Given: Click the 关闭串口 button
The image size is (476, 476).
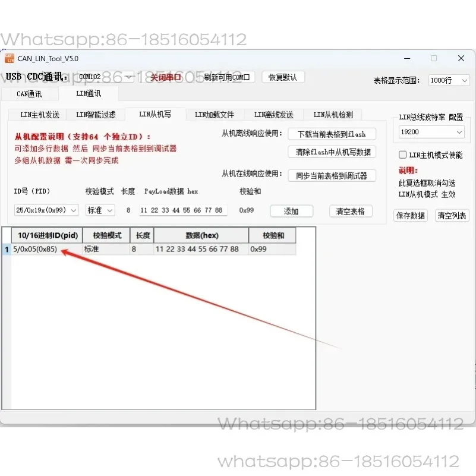Looking at the screenshot, I should click(x=166, y=77).
